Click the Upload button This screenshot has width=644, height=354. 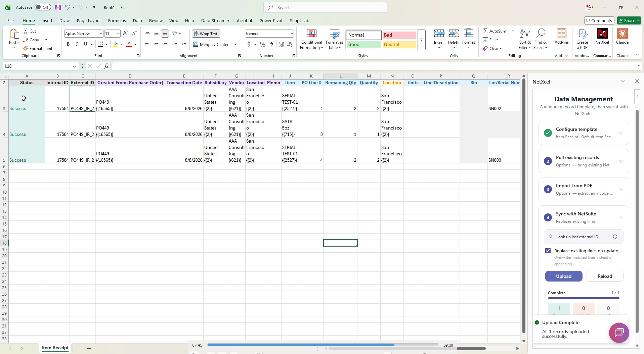click(x=564, y=276)
